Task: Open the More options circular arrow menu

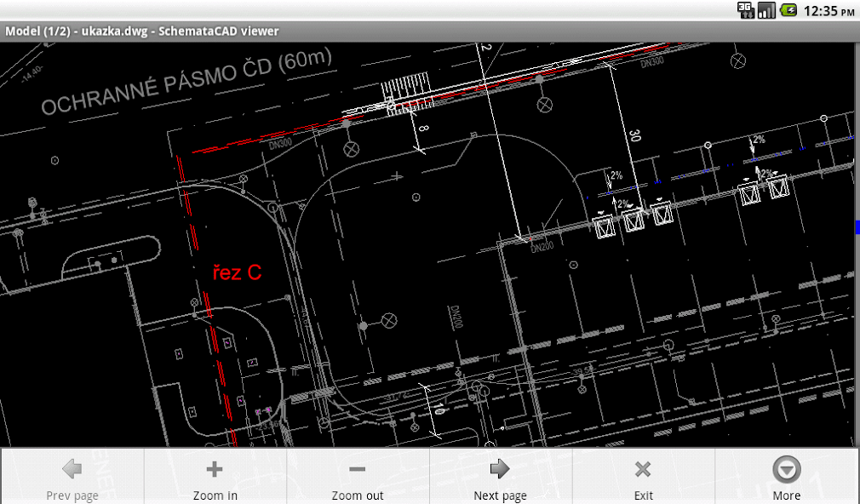Action: (x=786, y=467)
